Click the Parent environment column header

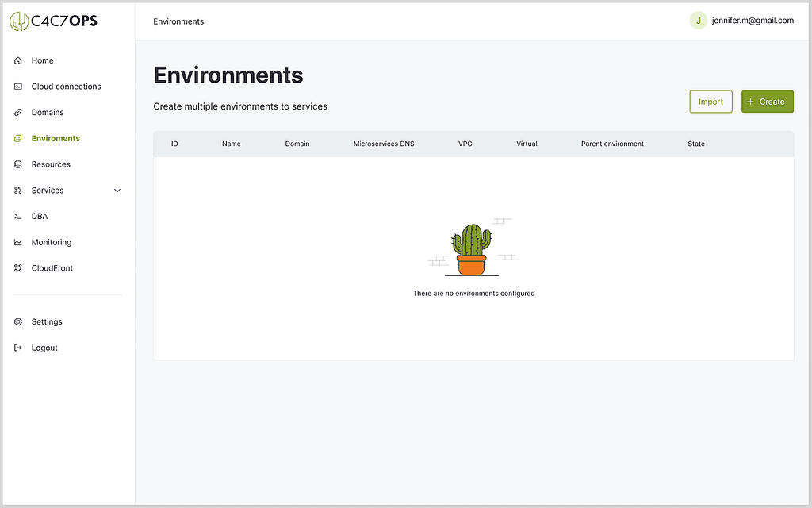pyautogui.click(x=612, y=144)
